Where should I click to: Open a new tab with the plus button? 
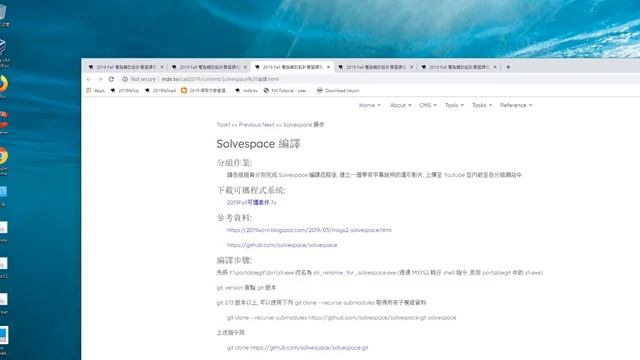tap(508, 67)
